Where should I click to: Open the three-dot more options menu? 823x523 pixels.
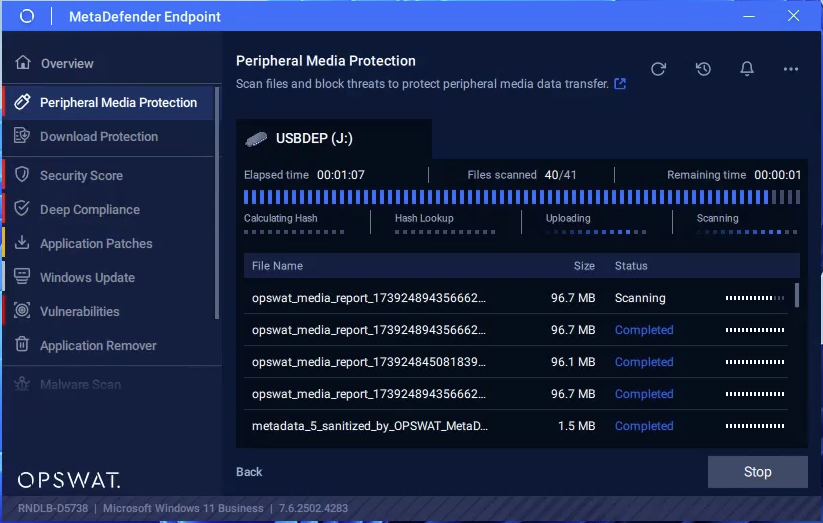click(x=790, y=69)
